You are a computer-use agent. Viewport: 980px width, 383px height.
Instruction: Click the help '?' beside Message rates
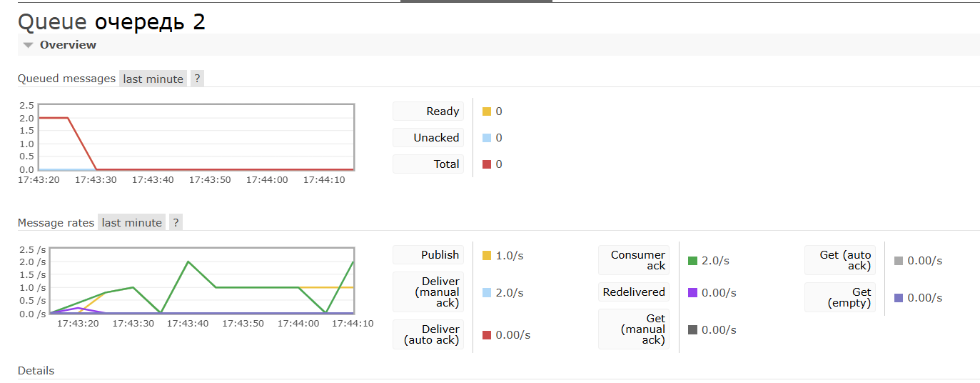point(176,222)
